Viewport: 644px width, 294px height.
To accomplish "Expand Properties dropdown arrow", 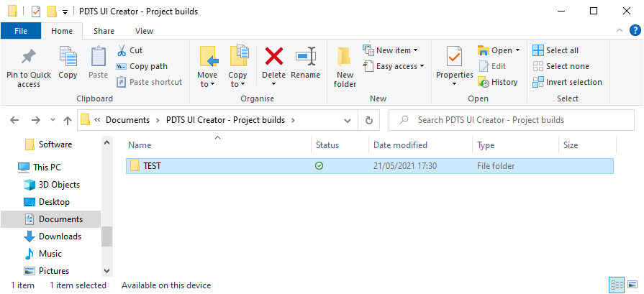I will [454, 84].
